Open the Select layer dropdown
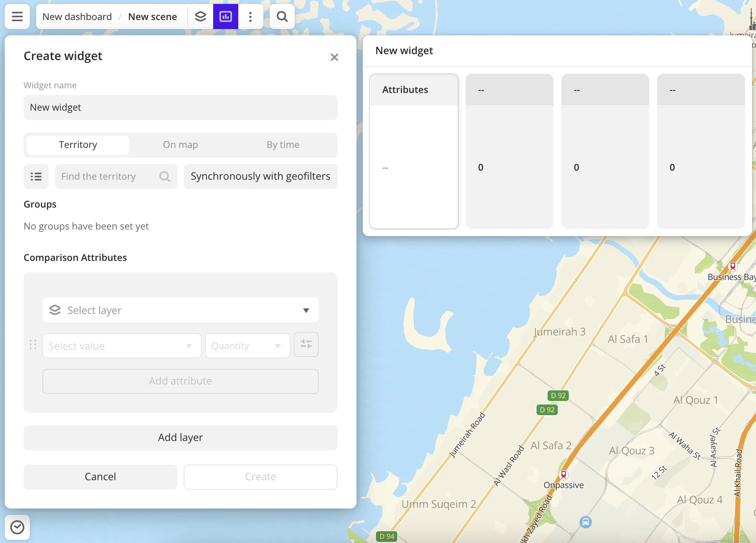Image resolution: width=756 pixels, height=543 pixels. click(180, 310)
